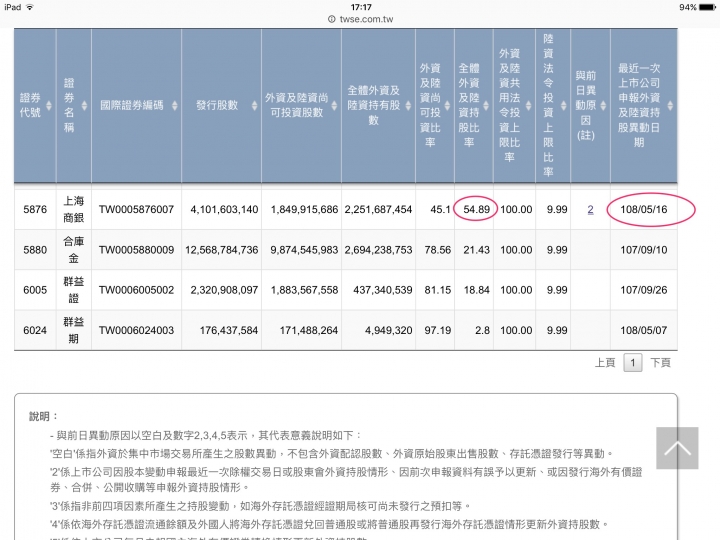The image size is (720, 540).
Task: Select date 108/05/16
Action: [x=644, y=209]
